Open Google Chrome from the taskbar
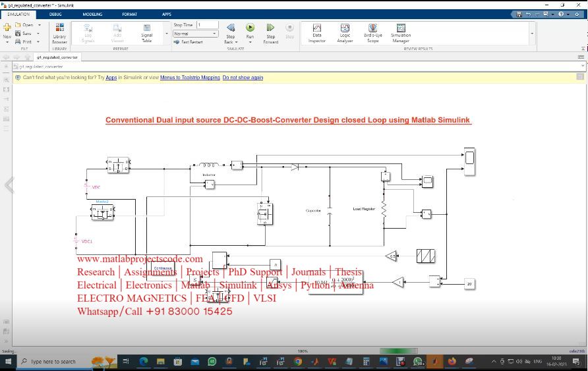588x371 pixels. coord(298,362)
